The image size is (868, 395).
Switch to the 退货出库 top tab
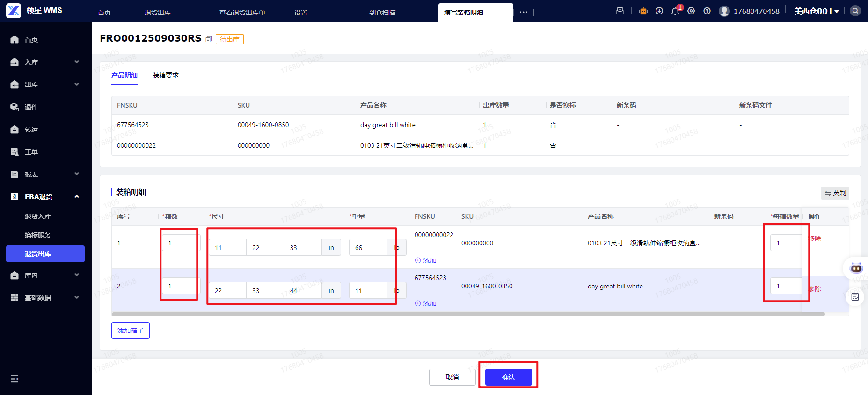pos(158,13)
